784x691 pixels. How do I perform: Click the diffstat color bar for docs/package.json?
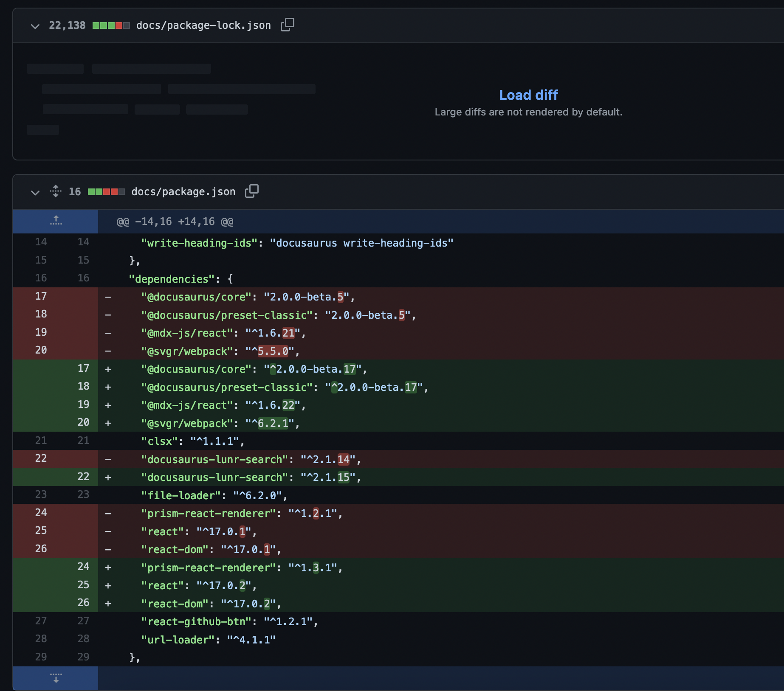point(107,192)
